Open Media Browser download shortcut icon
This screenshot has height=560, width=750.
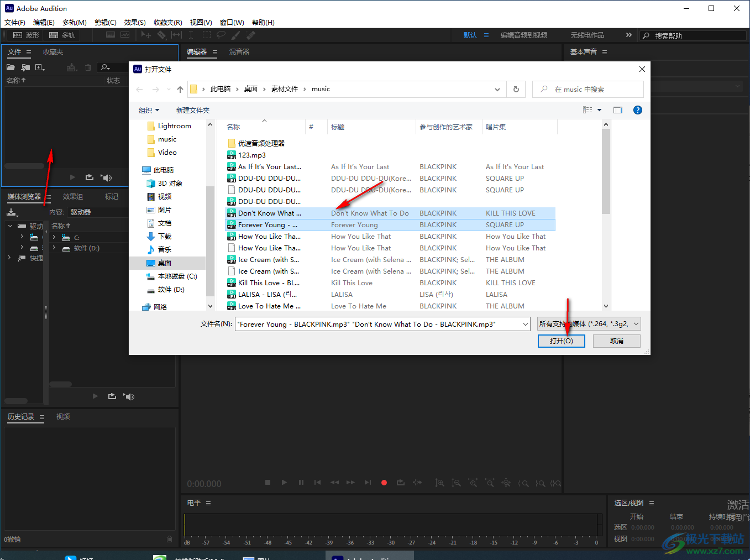[12, 212]
